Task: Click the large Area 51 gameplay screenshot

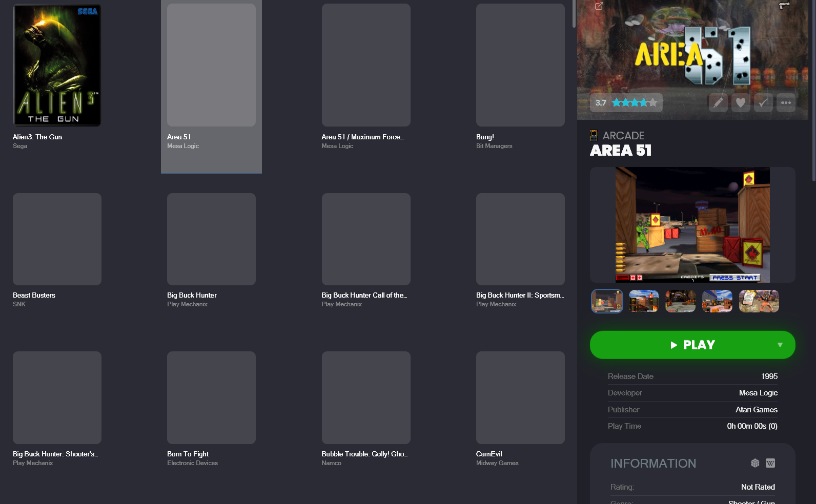Action: pyautogui.click(x=692, y=225)
